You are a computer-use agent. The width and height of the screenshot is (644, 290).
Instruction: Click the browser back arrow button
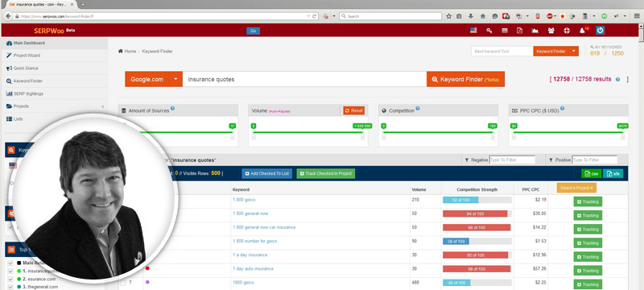(x=8, y=16)
